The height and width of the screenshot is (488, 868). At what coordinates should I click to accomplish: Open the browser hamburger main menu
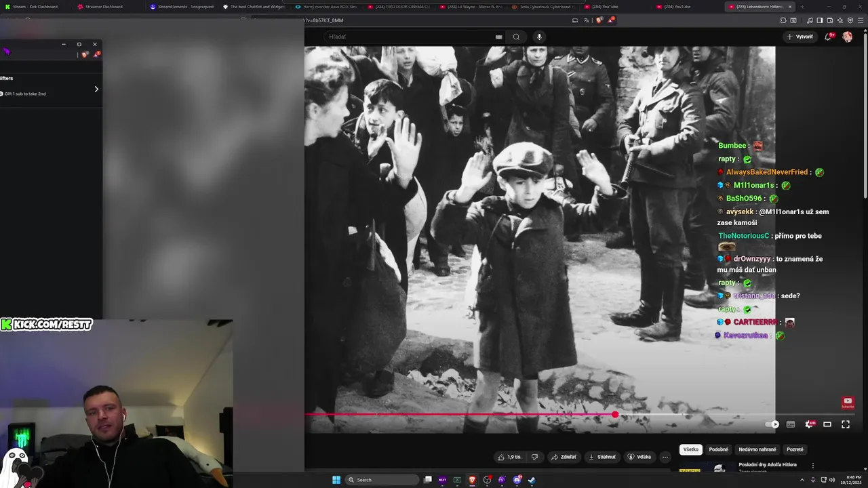coord(861,20)
